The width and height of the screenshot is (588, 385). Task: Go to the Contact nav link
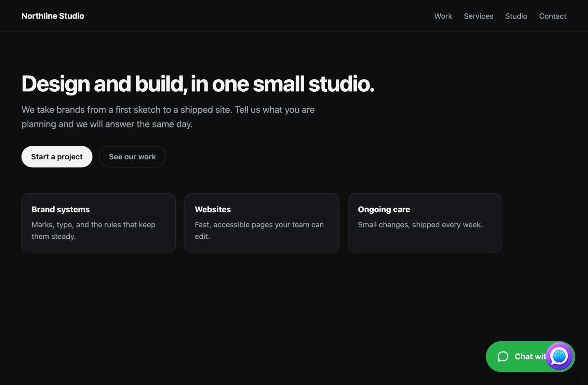click(552, 16)
